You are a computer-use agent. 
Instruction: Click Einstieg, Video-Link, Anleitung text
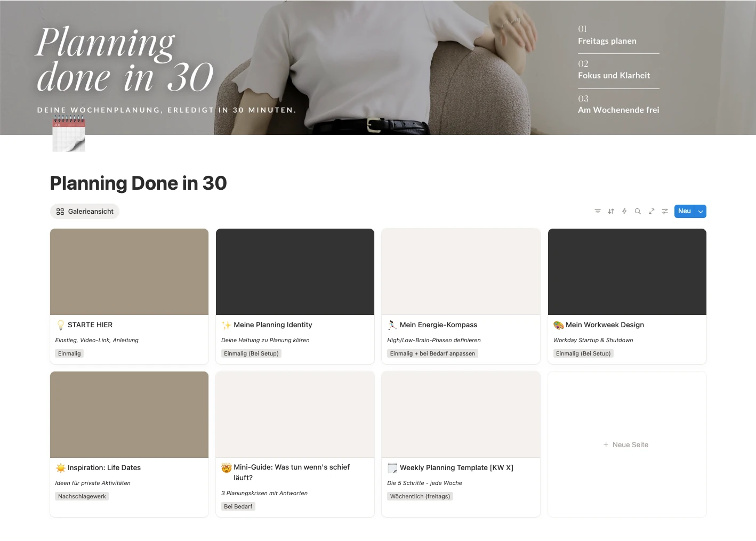(x=97, y=340)
